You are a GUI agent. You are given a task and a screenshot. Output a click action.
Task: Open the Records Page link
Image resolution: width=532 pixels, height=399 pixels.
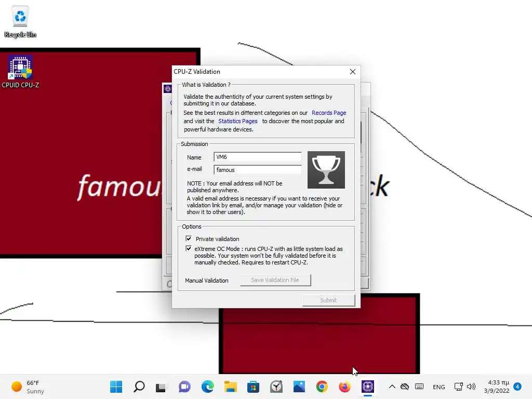click(329, 113)
